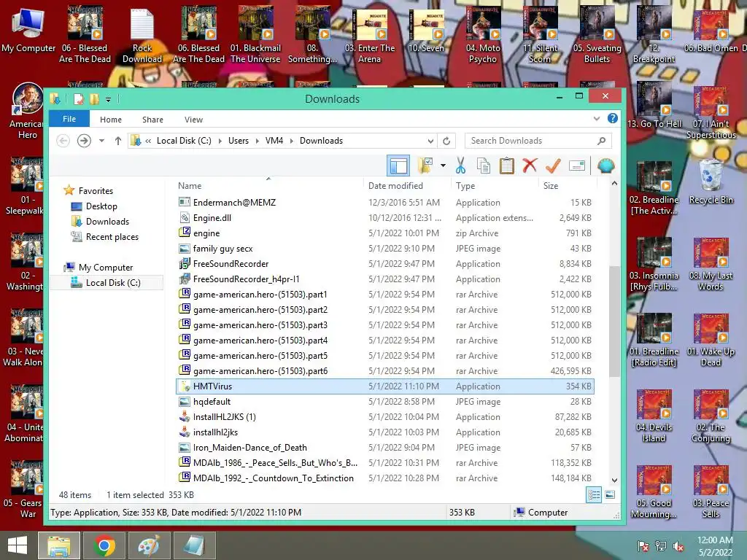Viewport: 747px width, 560px height.
Task: Sort files by Name column header
Action: (x=190, y=186)
